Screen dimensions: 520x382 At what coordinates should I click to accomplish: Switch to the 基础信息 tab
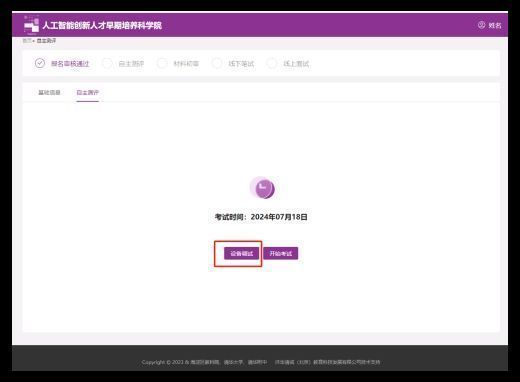[49, 92]
